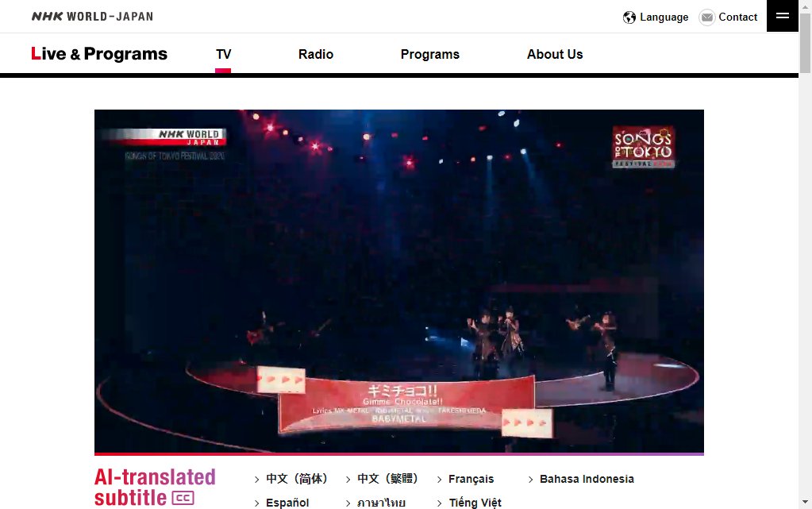812x509 pixels.
Task: Open the Language link text
Action: [x=664, y=17]
